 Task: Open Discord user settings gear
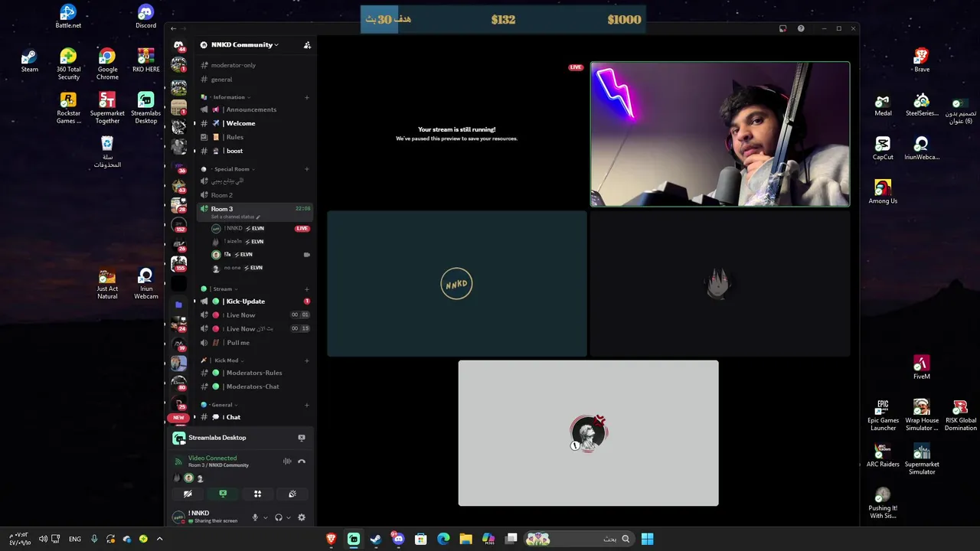click(302, 517)
